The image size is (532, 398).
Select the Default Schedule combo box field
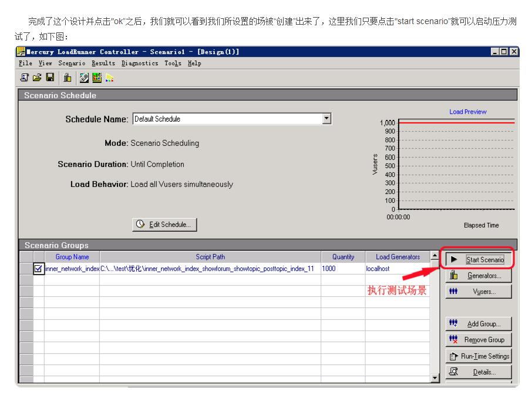(232, 119)
